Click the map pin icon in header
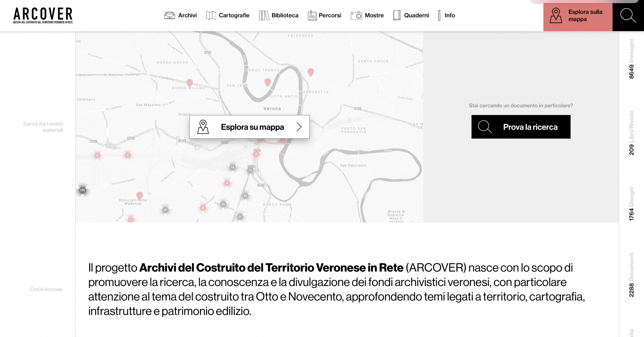The image size is (644, 337). (x=556, y=15)
